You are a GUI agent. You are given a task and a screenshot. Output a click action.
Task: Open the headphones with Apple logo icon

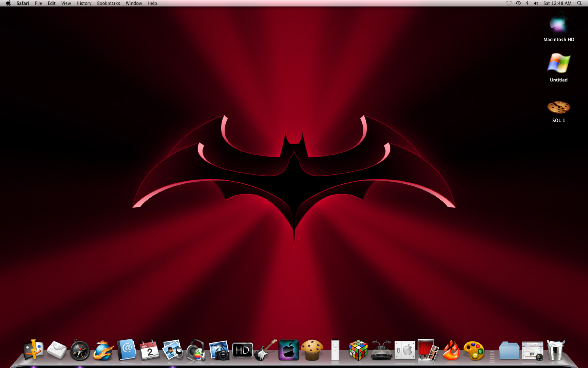coord(196,350)
